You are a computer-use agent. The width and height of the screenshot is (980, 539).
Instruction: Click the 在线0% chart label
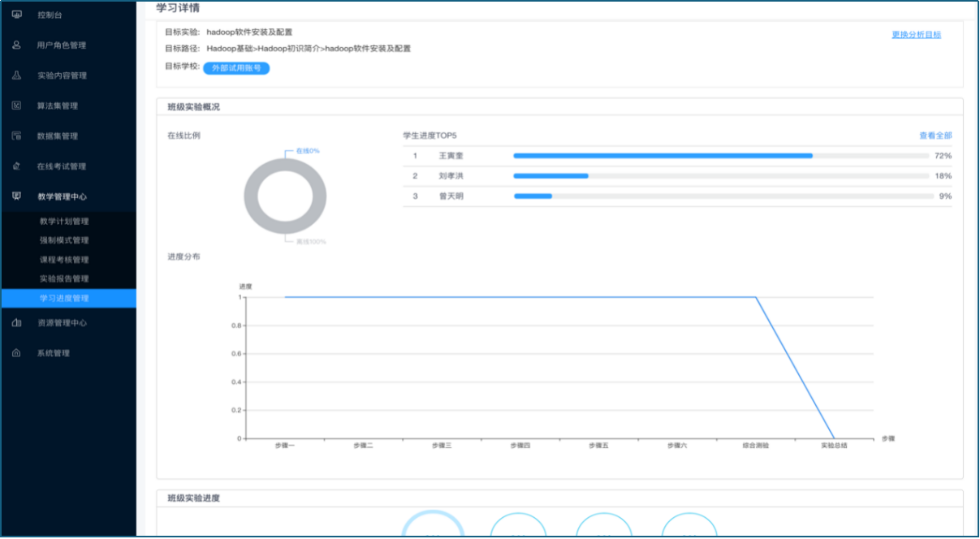[x=308, y=151]
